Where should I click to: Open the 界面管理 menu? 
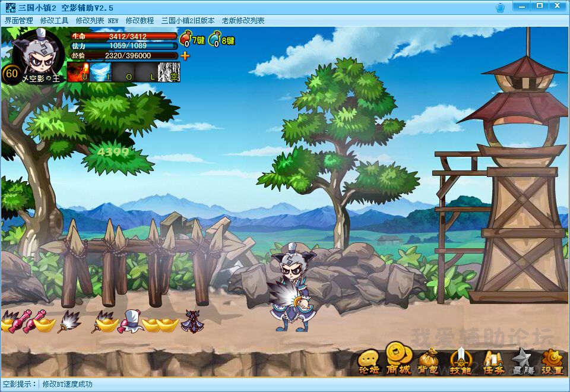coord(19,21)
